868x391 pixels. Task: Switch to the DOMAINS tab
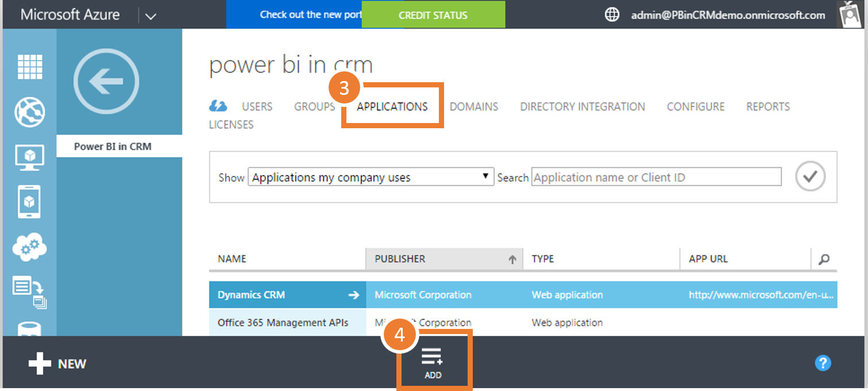coord(474,106)
